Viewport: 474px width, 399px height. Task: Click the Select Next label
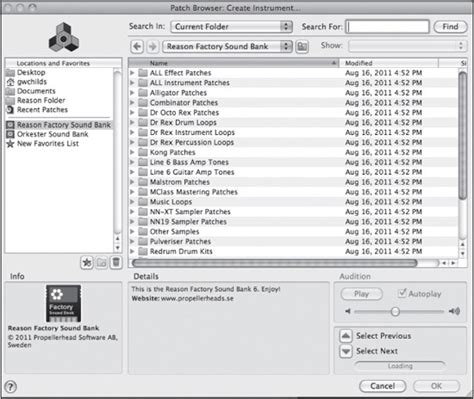pos(377,351)
